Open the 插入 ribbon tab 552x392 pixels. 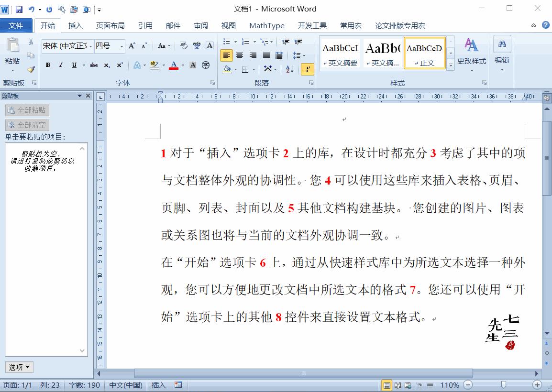tap(76, 25)
